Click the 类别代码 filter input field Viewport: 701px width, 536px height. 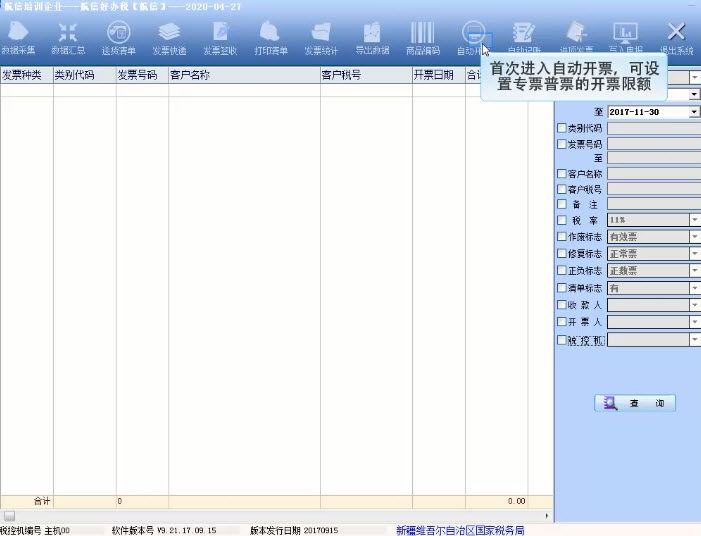[x=654, y=128]
